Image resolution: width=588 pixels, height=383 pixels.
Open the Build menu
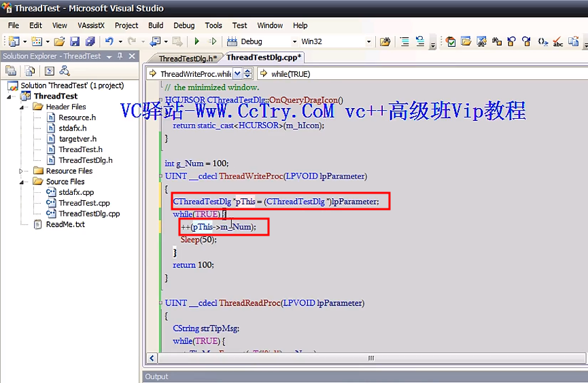(x=156, y=25)
